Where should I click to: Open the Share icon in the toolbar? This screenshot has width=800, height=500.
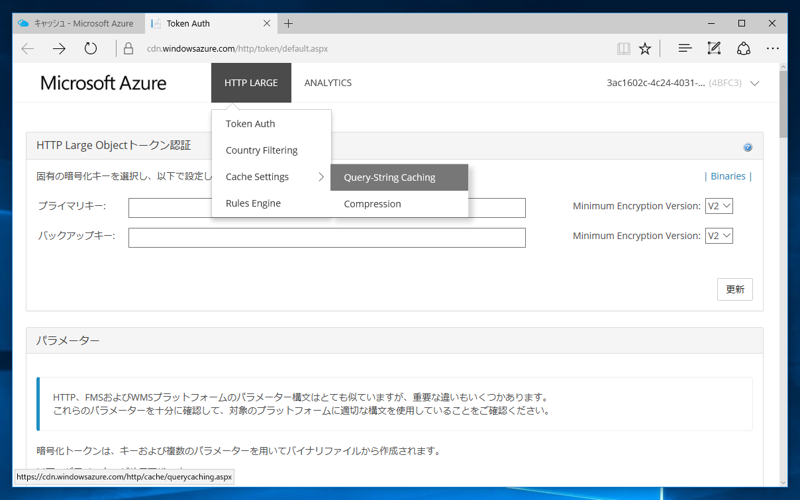(x=743, y=48)
